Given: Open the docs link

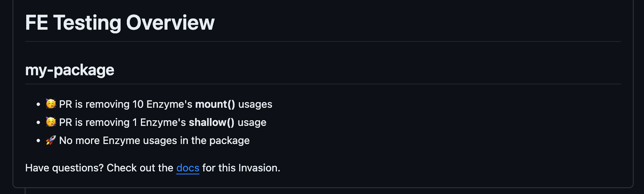Looking at the screenshot, I should [188, 168].
